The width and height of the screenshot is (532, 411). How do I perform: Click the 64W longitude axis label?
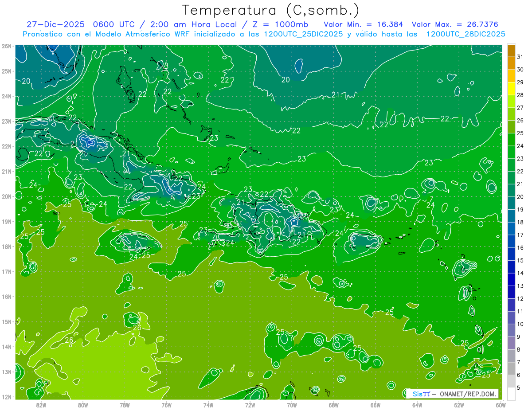pyautogui.click(x=417, y=405)
